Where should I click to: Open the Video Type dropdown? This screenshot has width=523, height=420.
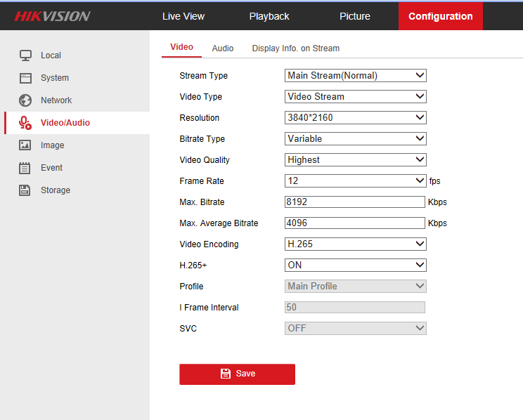pyautogui.click(x=356, y=97)
